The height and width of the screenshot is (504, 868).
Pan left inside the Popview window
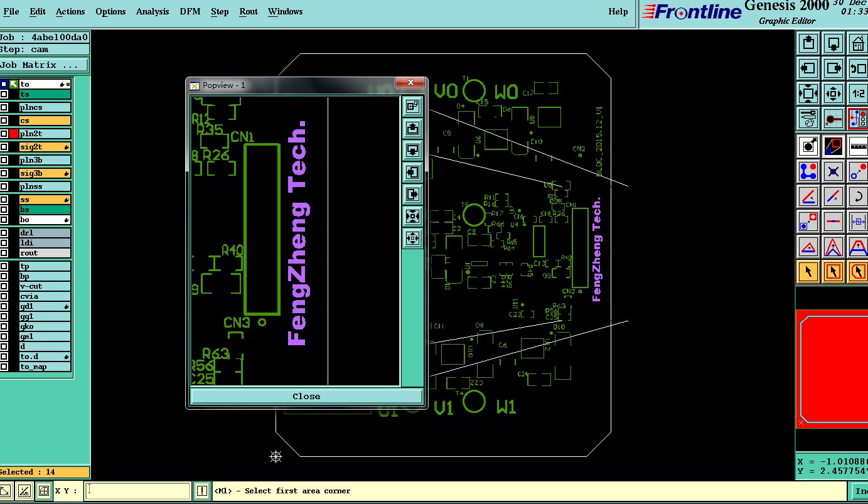pyautogui.click(x=412, y=173)
